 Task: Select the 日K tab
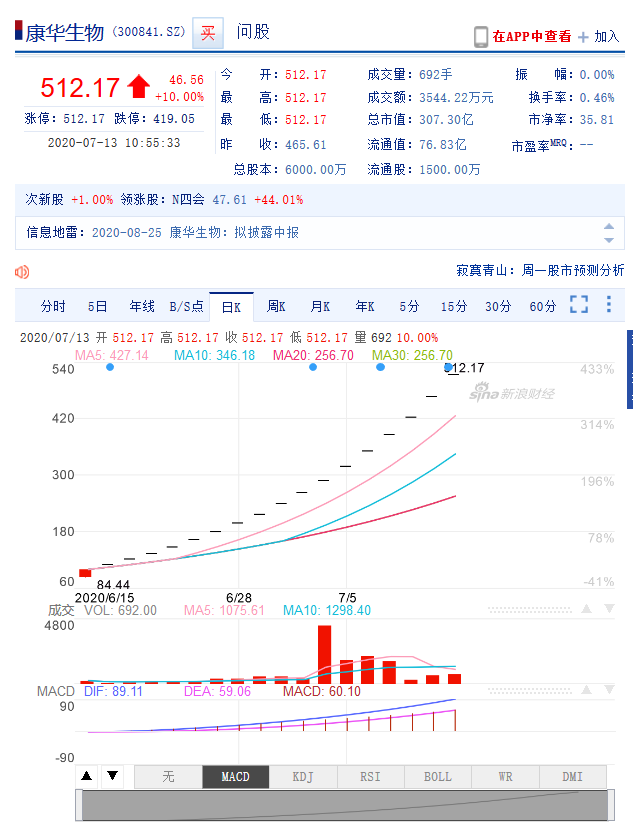[232, 307]
